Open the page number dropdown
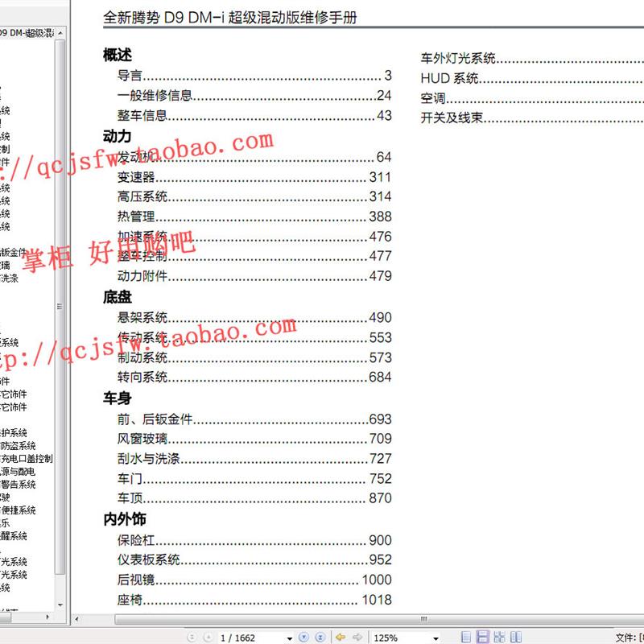This screenshot has width=644, height=644. (x=290, y=638)
